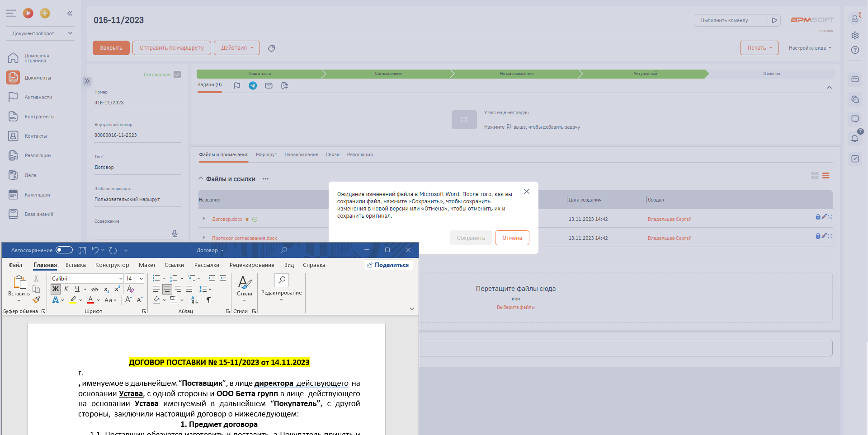
Task: Click the orange plus quick-add button
Action: (x=45, y=13)
